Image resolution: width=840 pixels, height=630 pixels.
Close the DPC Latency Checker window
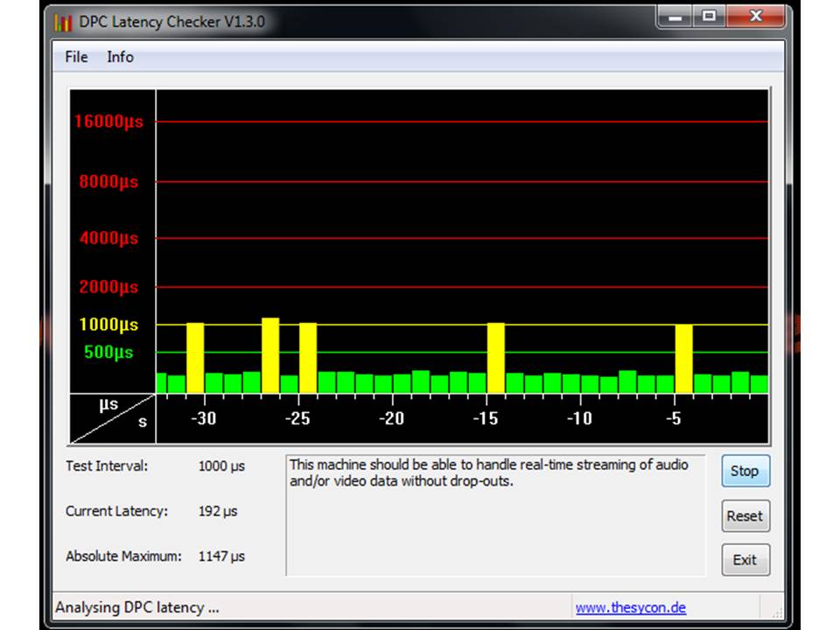755,17
